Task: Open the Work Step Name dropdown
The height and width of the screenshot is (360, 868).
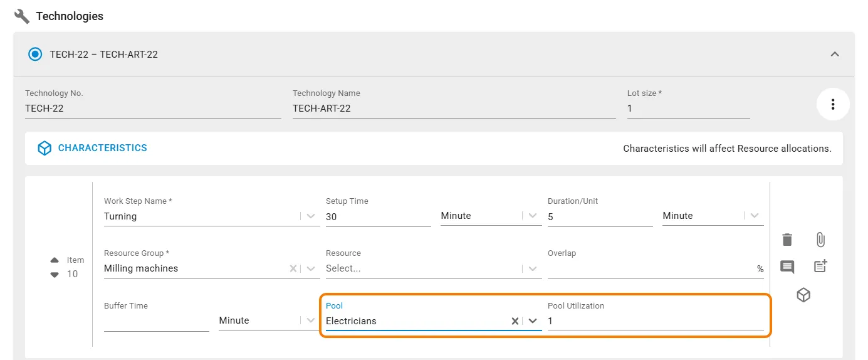Action: pos(311,216)
